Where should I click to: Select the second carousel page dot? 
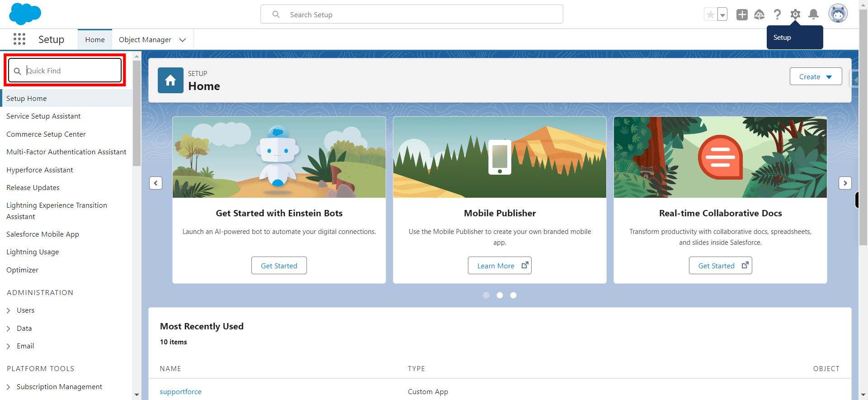500,295
